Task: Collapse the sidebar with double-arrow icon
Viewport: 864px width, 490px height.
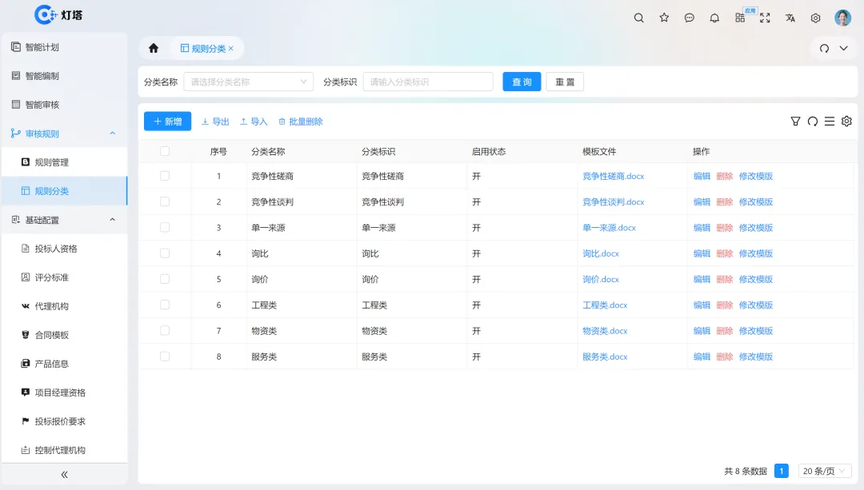Action: click(x=64, y=475)
